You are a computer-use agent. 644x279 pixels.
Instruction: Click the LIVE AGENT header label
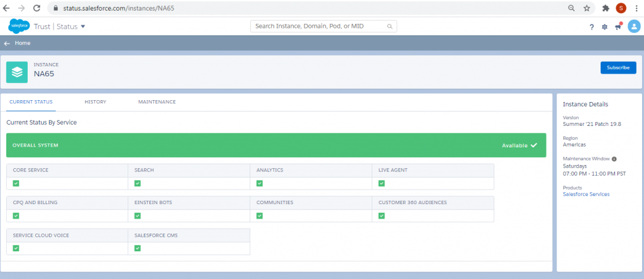pyautogui.click(x=392, y=170)
